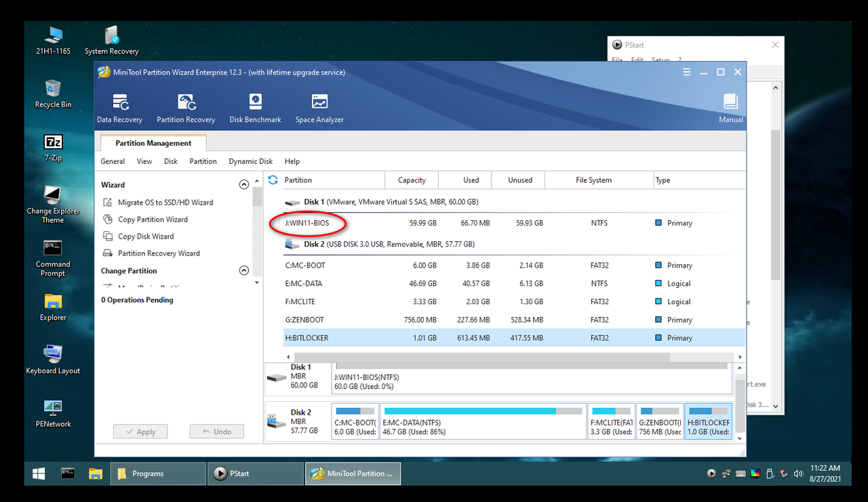868x502 pixels.
Task: Click the sidebar scroll down arrow
Action: tap(257, 283)
